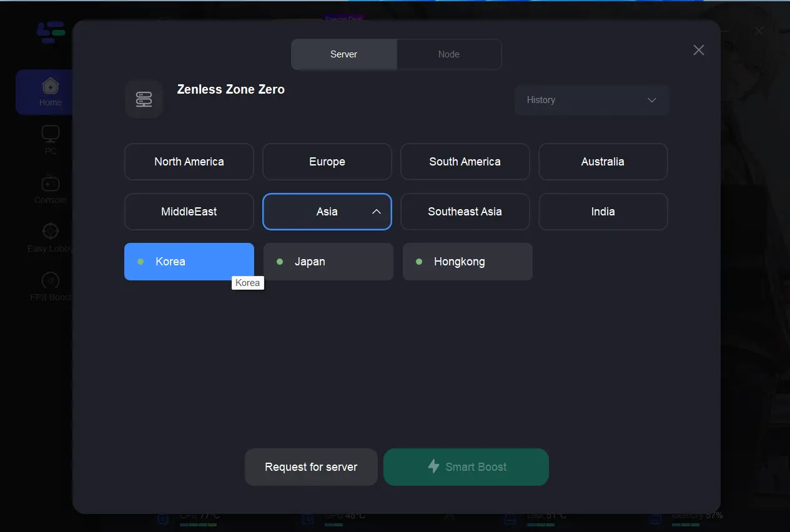Expand the North America region
790x532 pixels.
pyautogui.click(x=189, y=162)
